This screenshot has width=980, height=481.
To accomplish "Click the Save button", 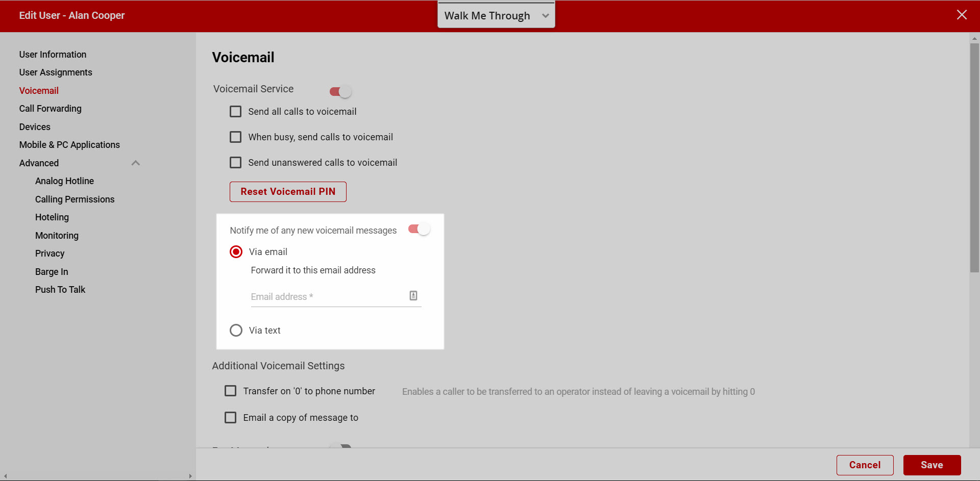I will 932,465.
